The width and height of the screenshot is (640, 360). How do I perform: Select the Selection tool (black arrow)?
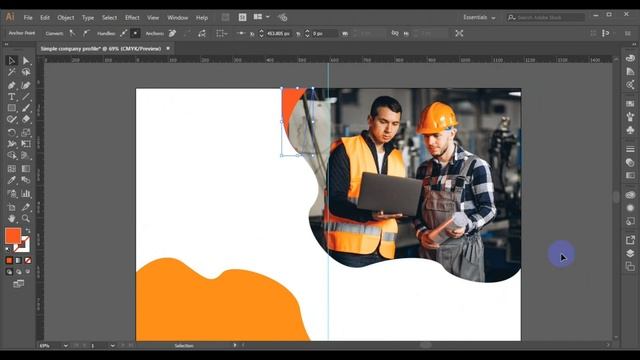[x=11, y=61]
